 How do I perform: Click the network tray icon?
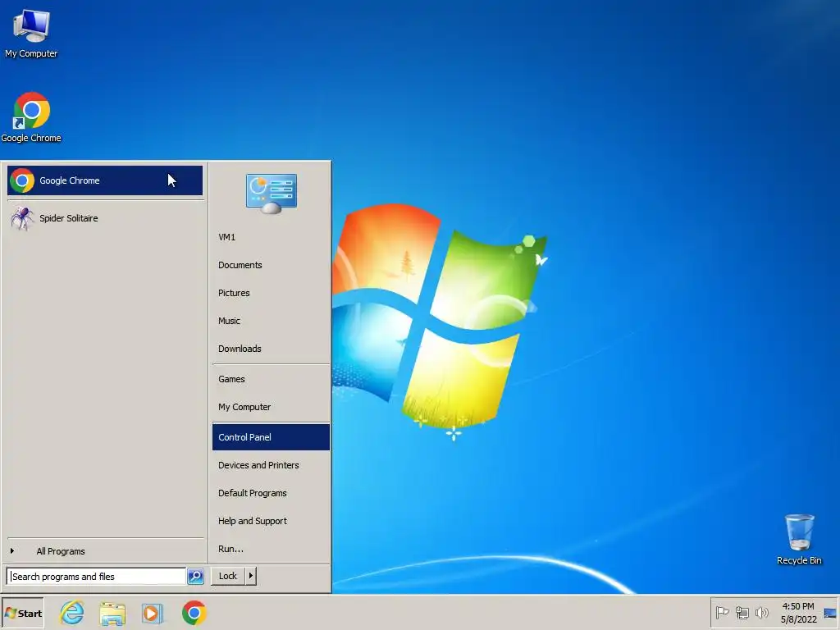[742, 612]
